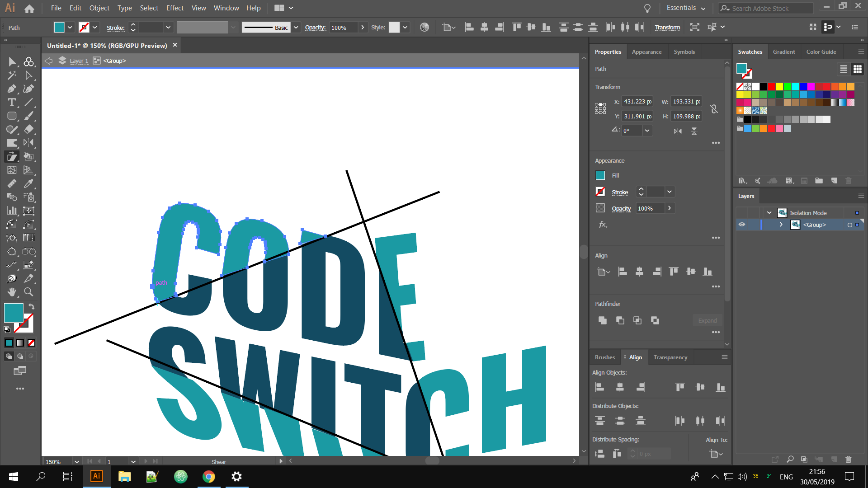The image size is (868, 488).
Task: Toggle constrain width and height proportions link
Action: click(714, 109)
